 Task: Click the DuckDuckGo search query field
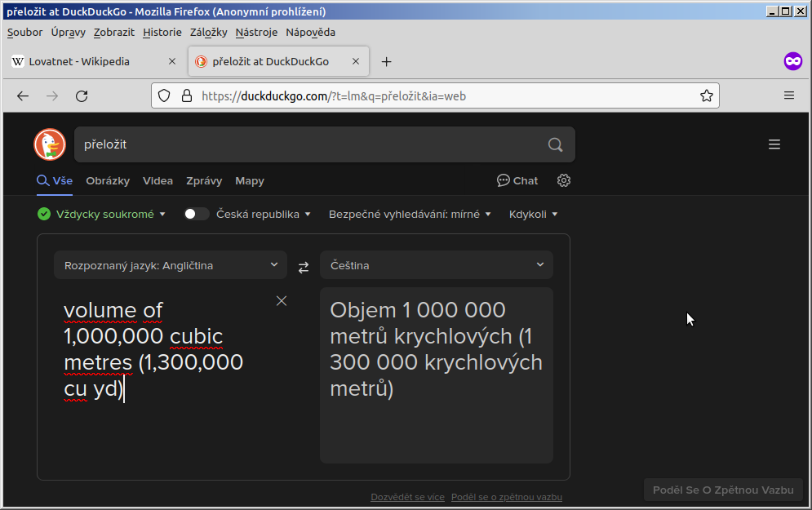[310, 144]
